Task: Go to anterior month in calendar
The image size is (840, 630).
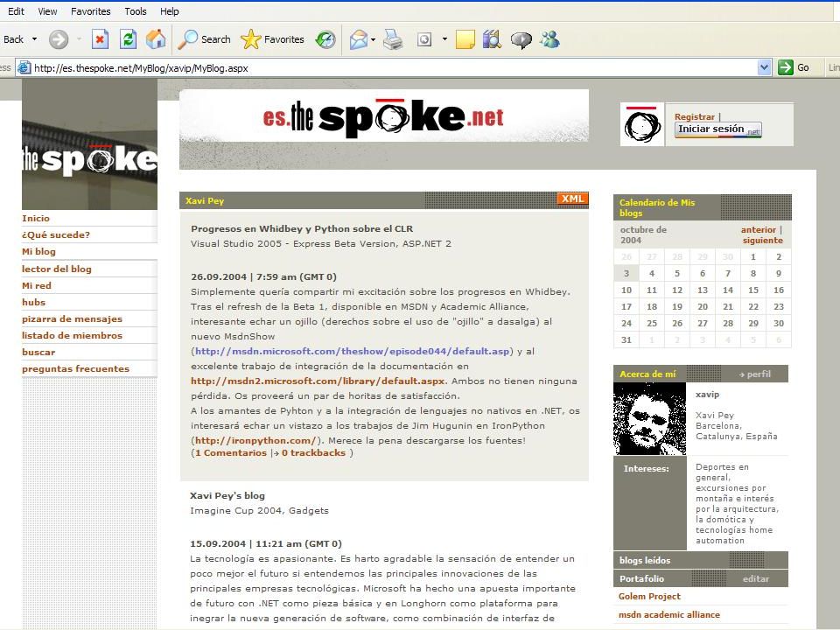Action: point(758,229)
